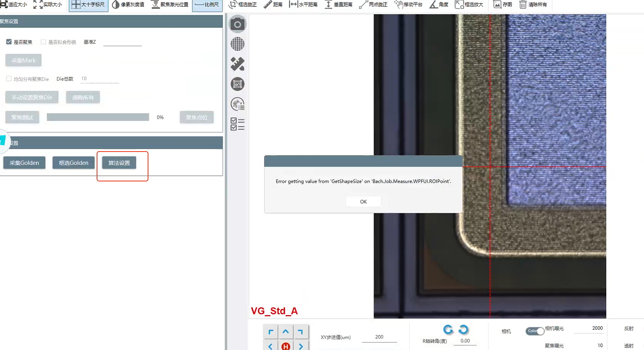Image resolution: width=644 pixels, height=350 pixels.
Task: Click the camera capture icon
Action: (x=238, y=24)
